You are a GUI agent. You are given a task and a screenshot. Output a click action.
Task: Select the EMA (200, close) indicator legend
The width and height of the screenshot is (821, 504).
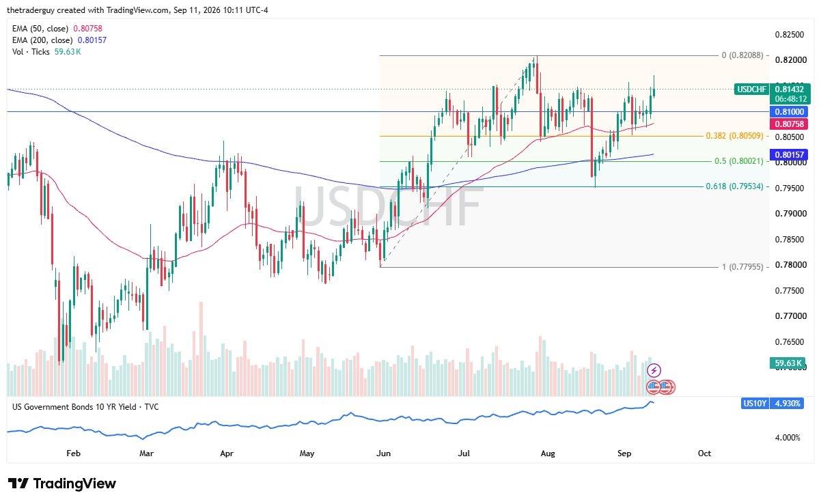59,40
